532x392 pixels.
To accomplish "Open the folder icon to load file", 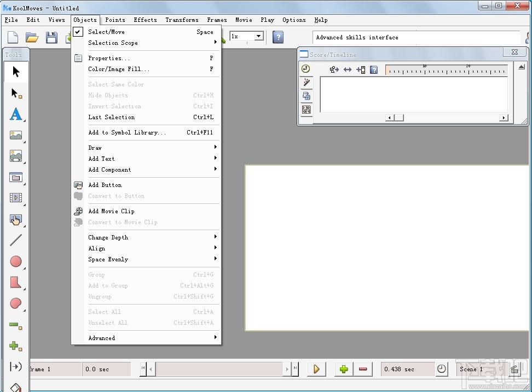I will [x=32, y=37].
